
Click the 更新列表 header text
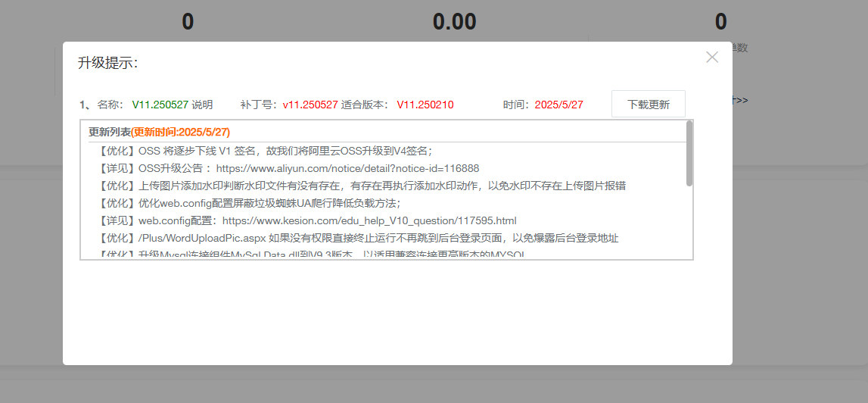click(110, 132)
